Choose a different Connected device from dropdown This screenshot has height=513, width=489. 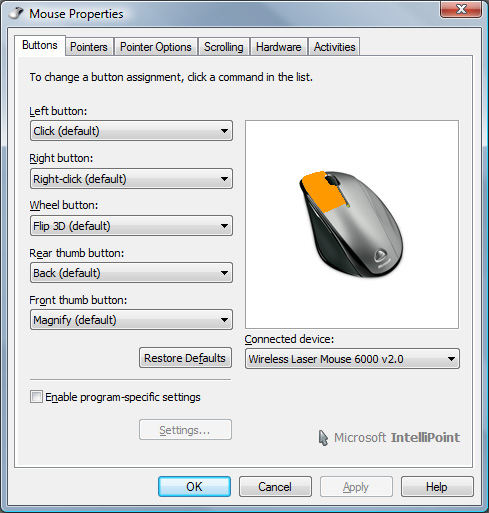352,359
